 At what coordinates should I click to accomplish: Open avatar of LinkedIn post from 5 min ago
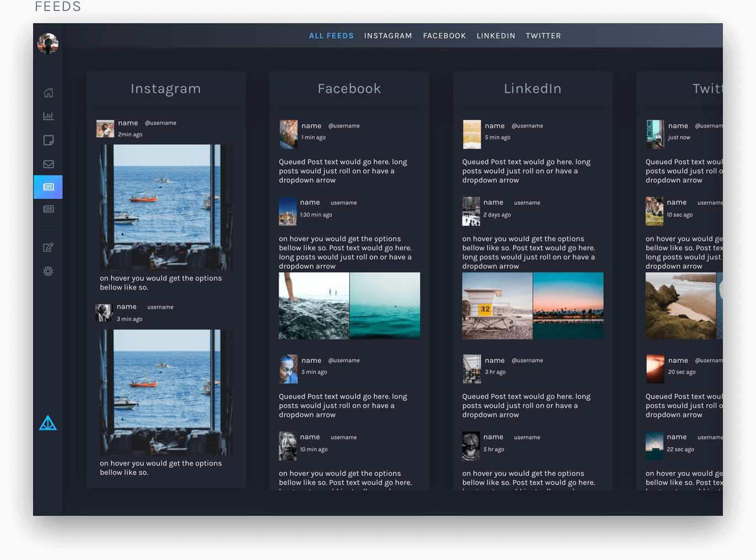click(472, 134)
